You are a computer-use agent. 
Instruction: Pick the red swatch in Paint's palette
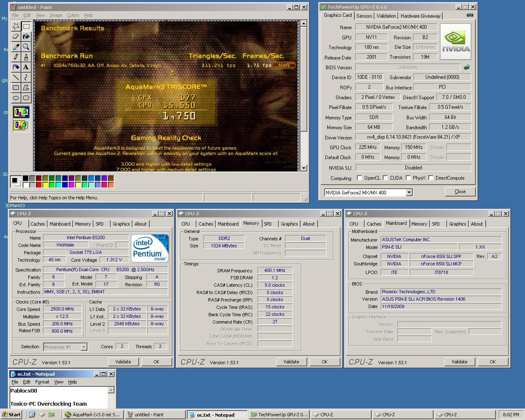[x=39, y=185]
